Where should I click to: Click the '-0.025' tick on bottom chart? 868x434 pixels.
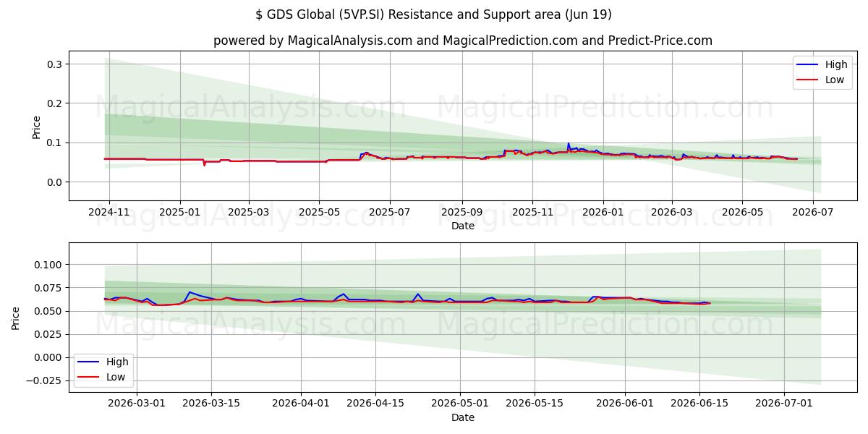point(45,380)
